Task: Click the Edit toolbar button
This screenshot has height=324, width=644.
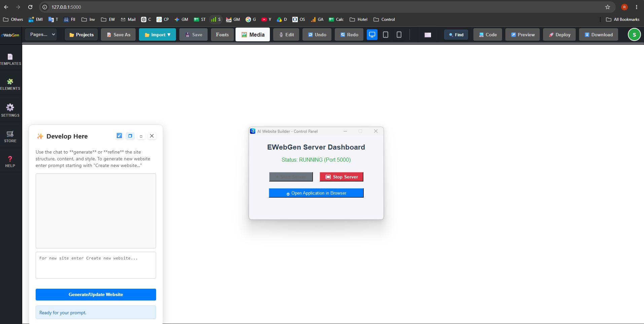Action: [286, 35]
